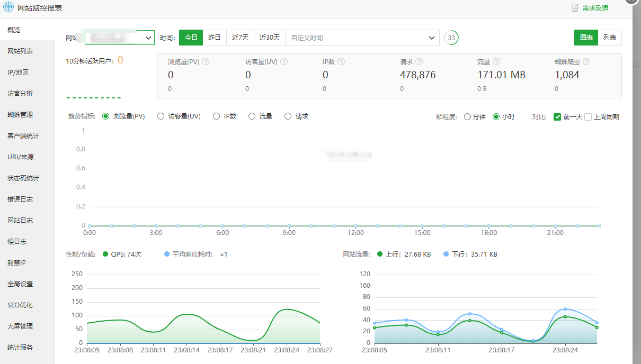Open 蜘蛛管理 in the sidebar
This screenshot has width=641, height=364.
tap(20, 115)
